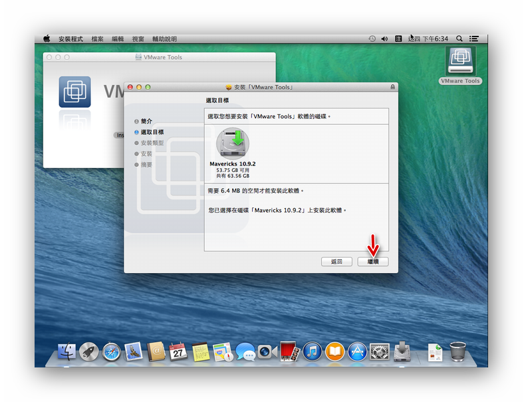Click the partially hidden Install button in VMware Tools window
Viewport: 532px width, 402px height.
119,136
